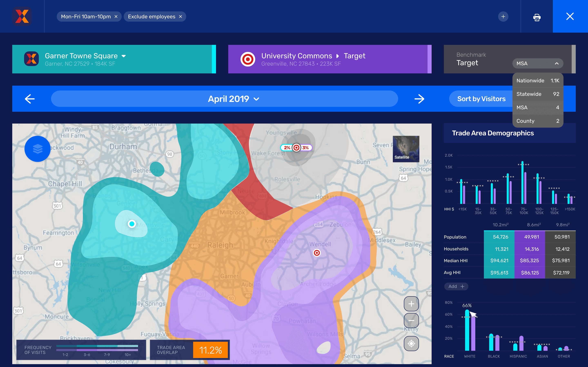Click the Target marker near Wendell
Screen dimensions: 588x367
[x=317, y=253]
